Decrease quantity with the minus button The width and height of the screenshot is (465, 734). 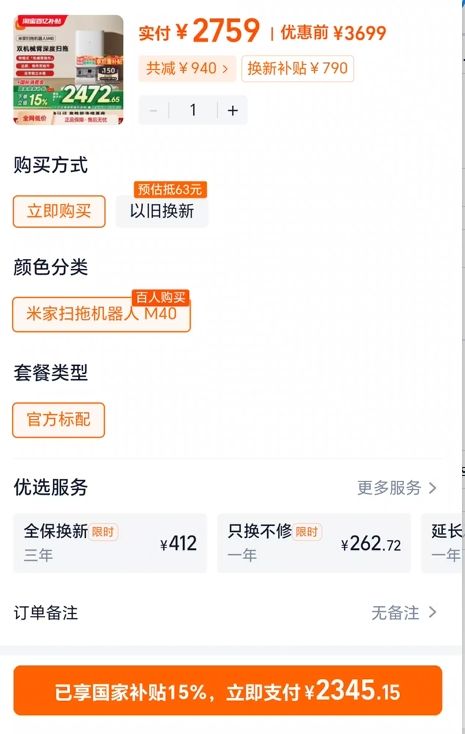coord(153,110)
